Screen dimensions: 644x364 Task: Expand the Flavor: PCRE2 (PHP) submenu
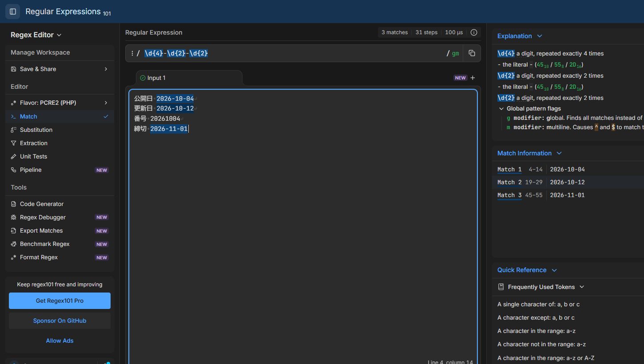(x=60, y=103)
